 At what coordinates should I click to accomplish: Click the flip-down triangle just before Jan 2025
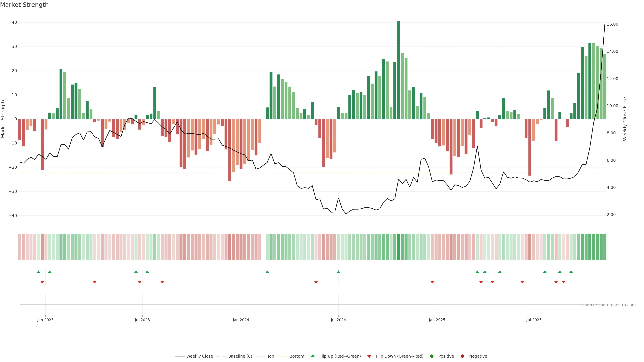(432, 282)
